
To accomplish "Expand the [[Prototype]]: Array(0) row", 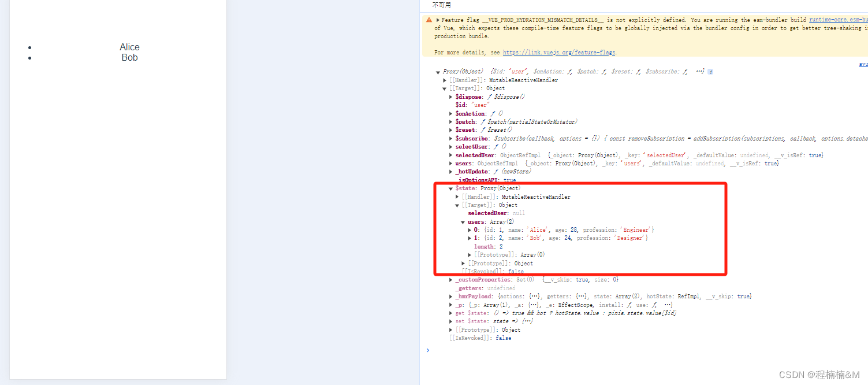I will tap(470, 255).
